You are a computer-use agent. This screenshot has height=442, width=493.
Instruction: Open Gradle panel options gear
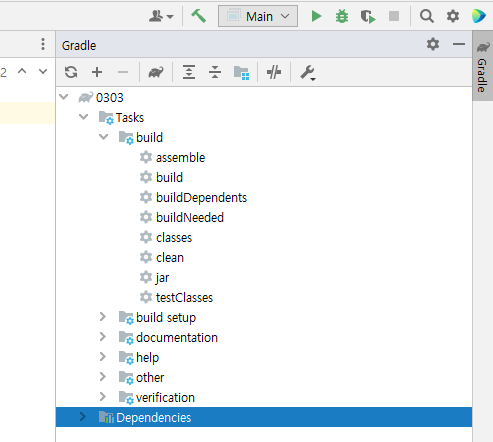(433, 44)
